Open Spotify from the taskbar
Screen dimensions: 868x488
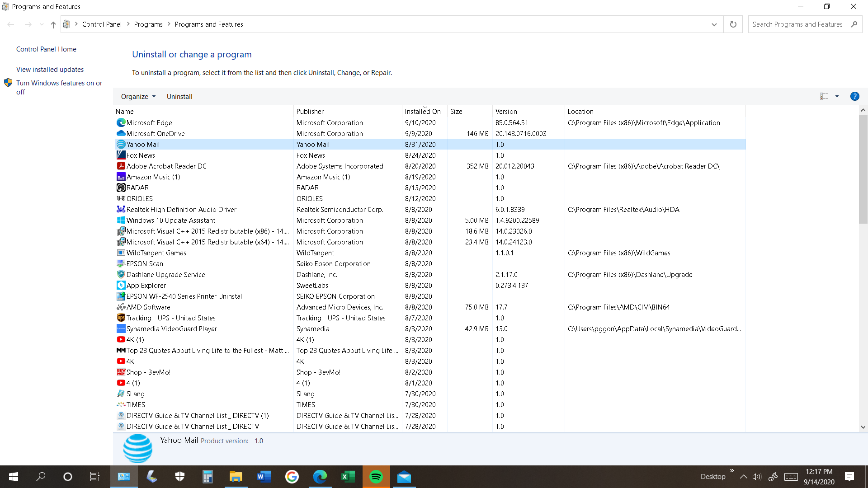376,477
